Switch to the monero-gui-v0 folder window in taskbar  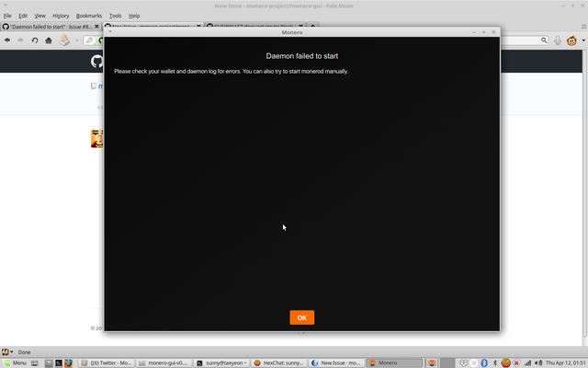(x=164, y=362)
